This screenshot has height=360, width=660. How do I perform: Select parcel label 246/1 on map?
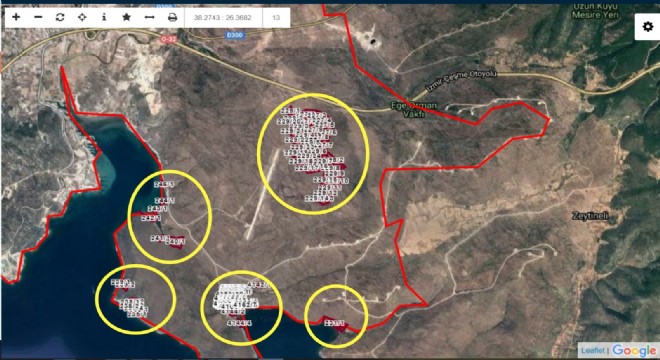tap(164, 184)
